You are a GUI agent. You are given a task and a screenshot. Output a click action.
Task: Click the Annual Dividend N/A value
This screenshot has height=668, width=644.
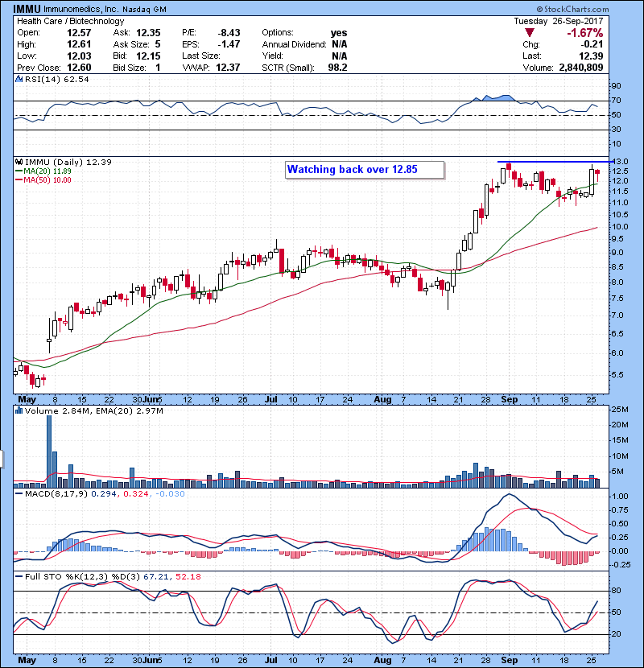pyautogui.click(x=339, y=44)
